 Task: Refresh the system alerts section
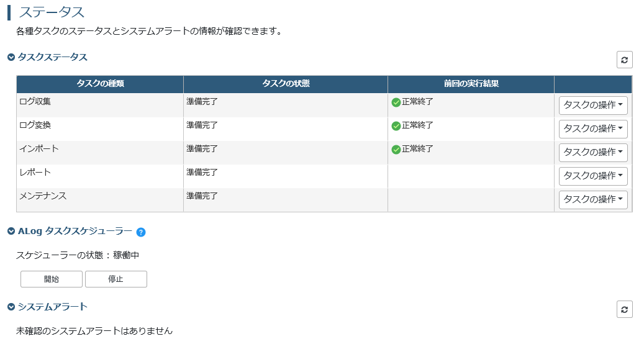point(624,309)
